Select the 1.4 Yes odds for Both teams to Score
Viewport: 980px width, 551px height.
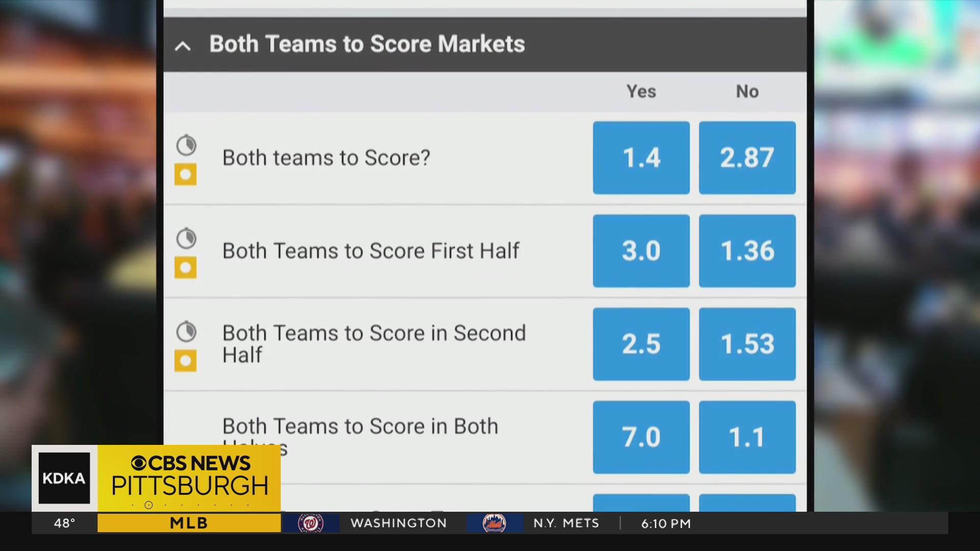[x=641, y=158]
